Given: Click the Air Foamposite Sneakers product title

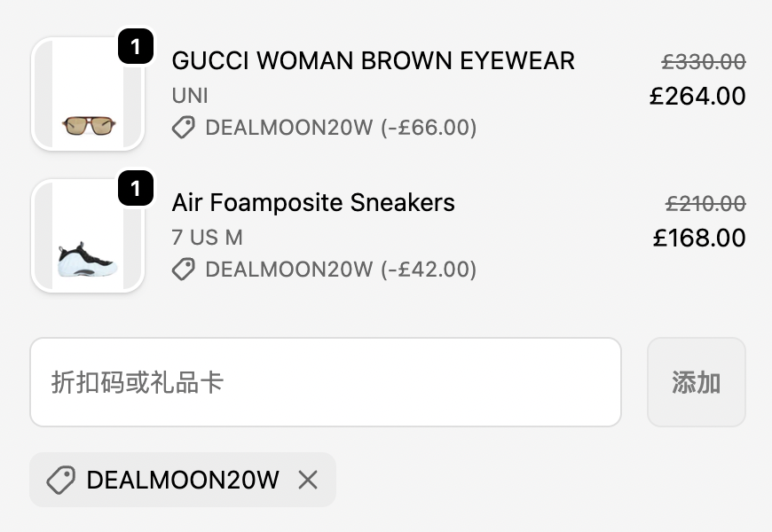Looking at the screenshot, I should point(313,202).
